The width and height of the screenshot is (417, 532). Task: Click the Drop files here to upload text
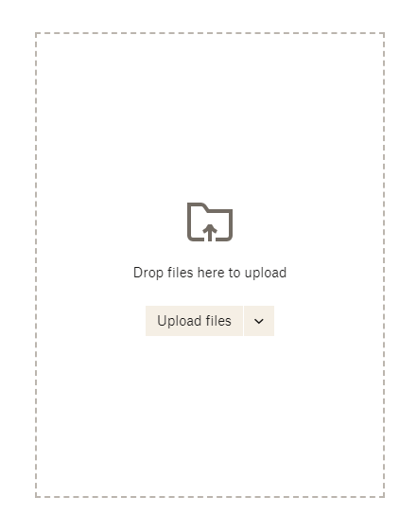[210, 273]
